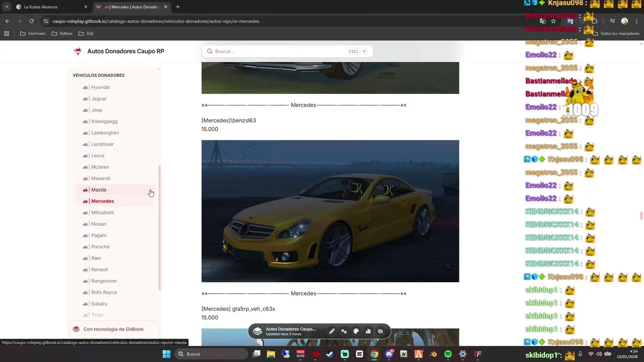Go back with the browser back arrow
644x362 pixels.
[7, 21]
